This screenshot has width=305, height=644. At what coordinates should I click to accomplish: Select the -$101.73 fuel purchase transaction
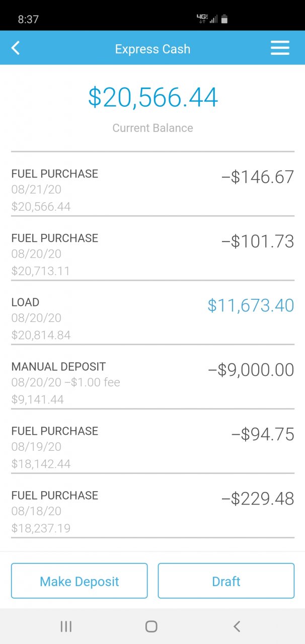click(152, 254)
